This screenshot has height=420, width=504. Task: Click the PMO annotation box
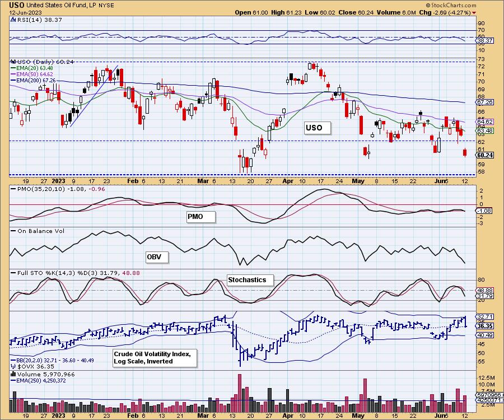[200, 217]
